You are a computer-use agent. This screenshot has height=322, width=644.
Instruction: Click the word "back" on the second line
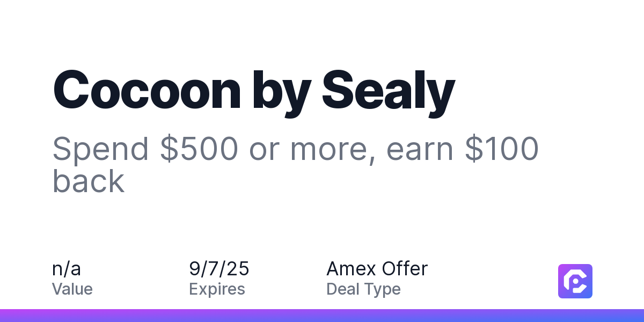pos(89,180)
